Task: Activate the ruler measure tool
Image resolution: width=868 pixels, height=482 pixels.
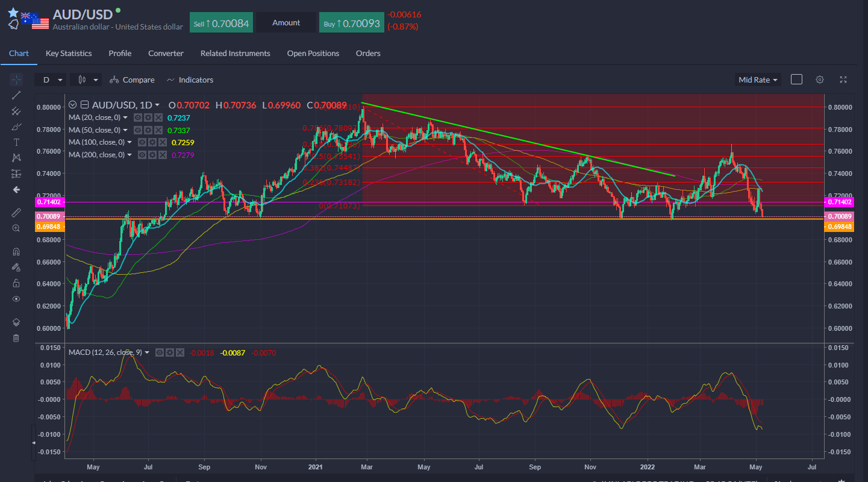Action: click(16, 213)
